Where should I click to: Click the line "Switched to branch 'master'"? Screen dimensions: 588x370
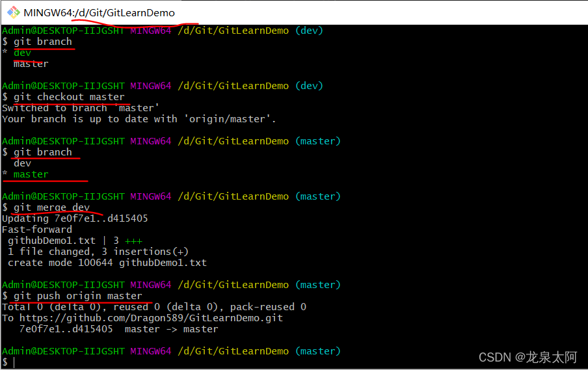click(x=81, y=108)
